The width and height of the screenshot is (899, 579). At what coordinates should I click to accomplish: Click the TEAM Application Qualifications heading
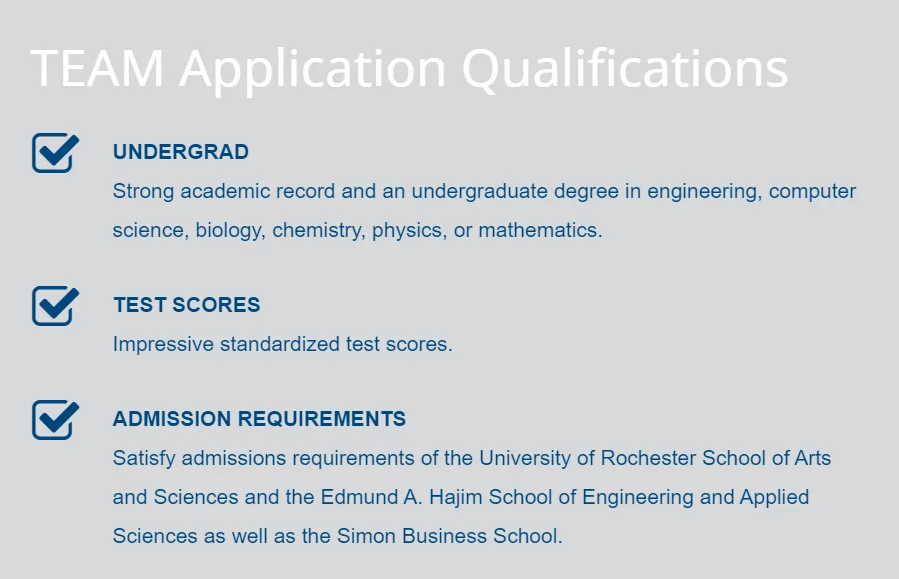click(x=409, y=68)
